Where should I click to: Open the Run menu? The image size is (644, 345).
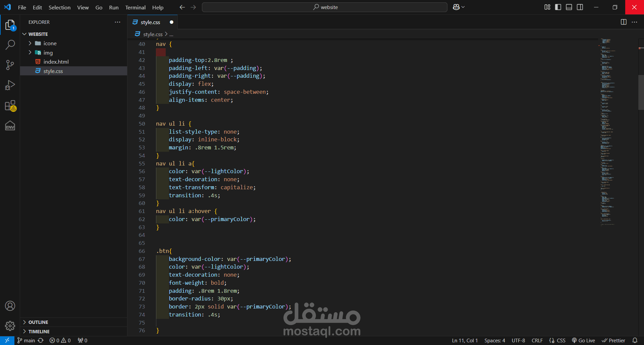tap(114, 7)
